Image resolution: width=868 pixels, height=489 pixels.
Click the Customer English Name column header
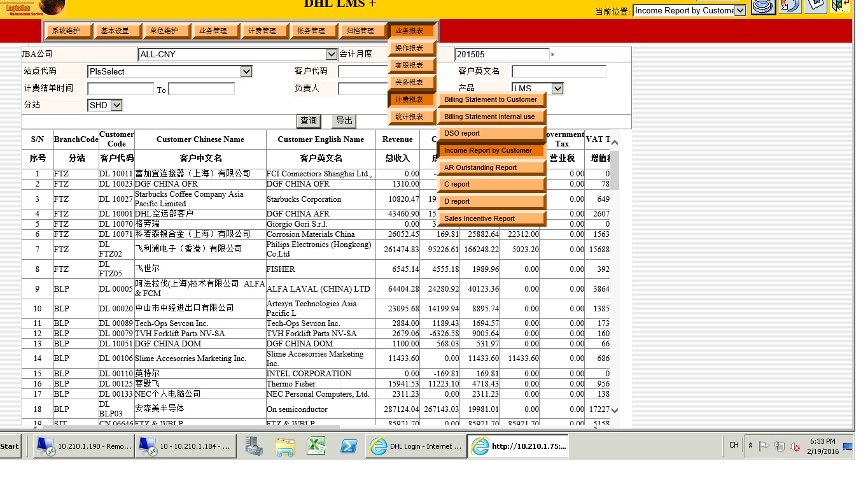pyautogui.click(x=321, y=139)
